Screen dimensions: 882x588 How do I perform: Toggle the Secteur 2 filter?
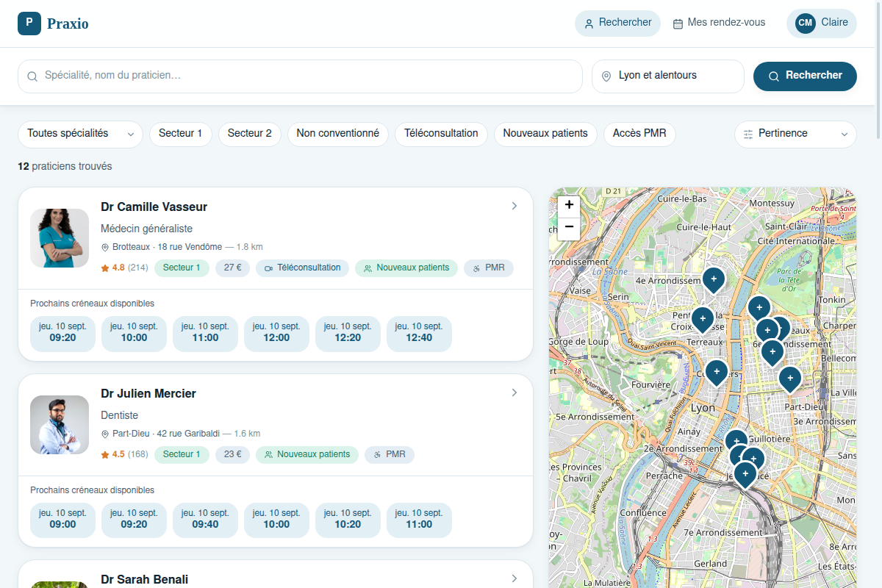pyautogui.click(x=250, y=134)
